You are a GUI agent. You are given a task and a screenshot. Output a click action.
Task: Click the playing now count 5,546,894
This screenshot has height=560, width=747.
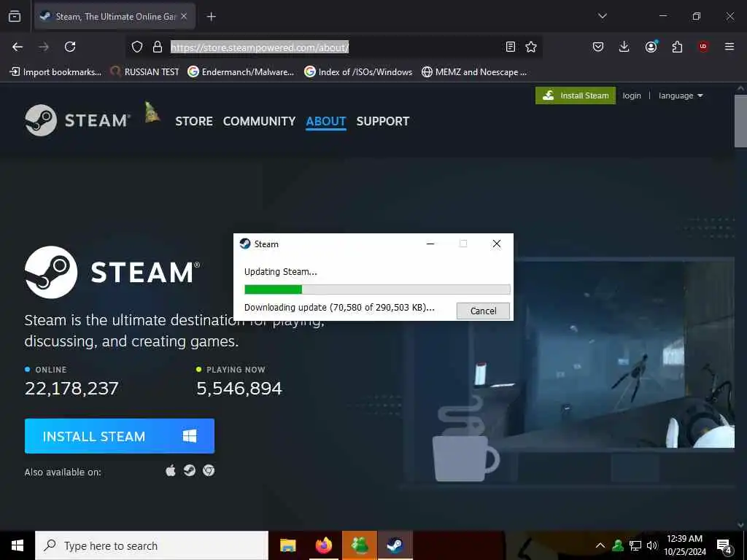pyautogui.click(x=239, y=389)
